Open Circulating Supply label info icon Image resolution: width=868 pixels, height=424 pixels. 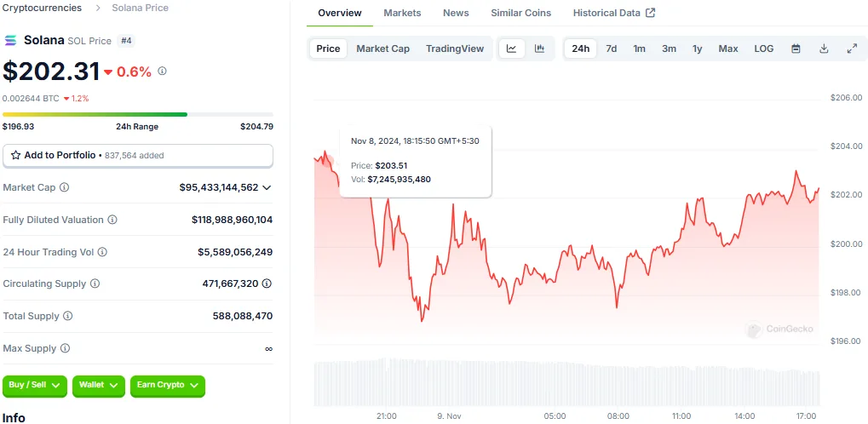pos(95,284)
